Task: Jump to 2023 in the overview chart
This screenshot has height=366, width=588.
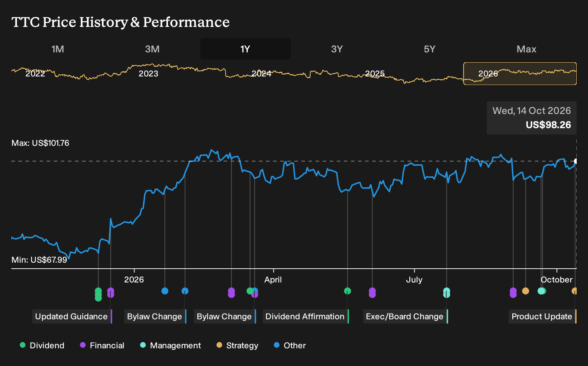Action: pyautogui.click(x=148, y=74)
